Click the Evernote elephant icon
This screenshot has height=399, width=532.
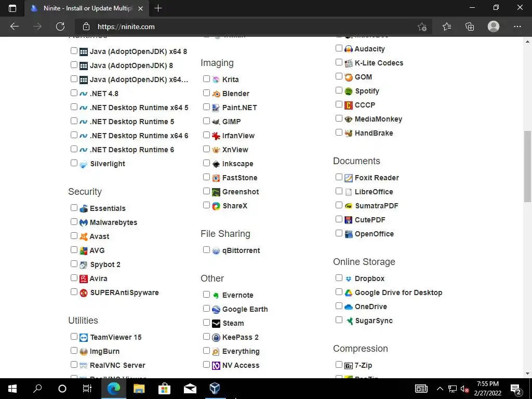(x=216, y=295)
